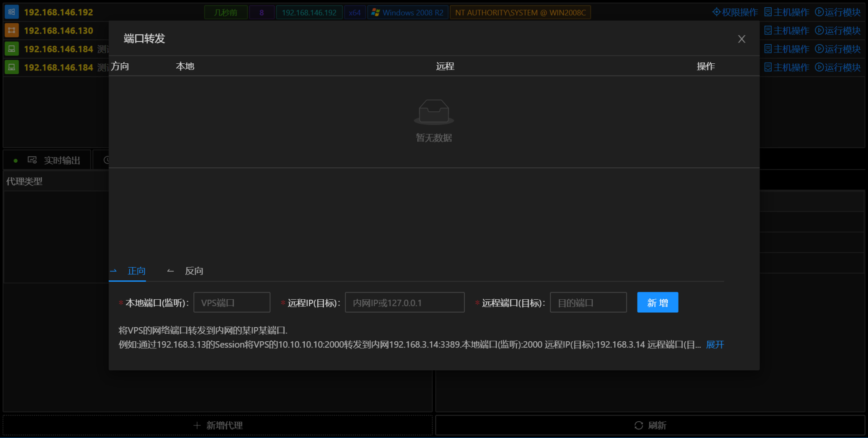This screenshot has width=868, height=438.
Task: Click 新增 to add a port forward
Action: (x=657, y=302)
